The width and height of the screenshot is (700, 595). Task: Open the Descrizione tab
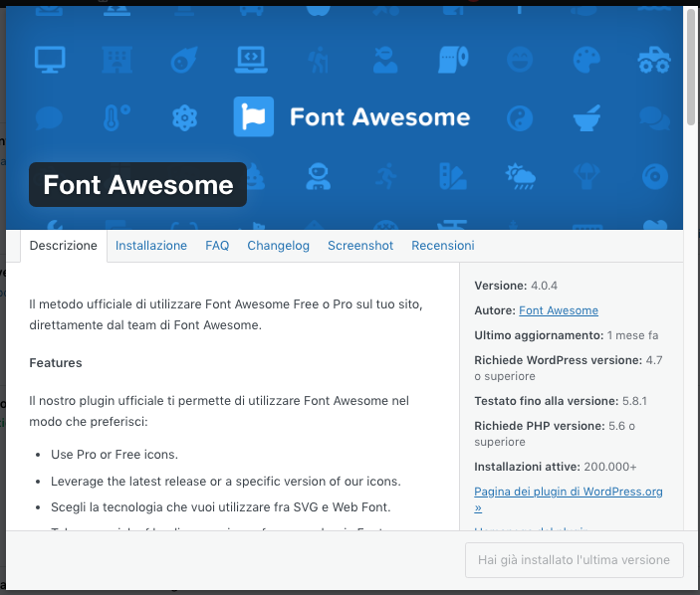coord(64,246)
